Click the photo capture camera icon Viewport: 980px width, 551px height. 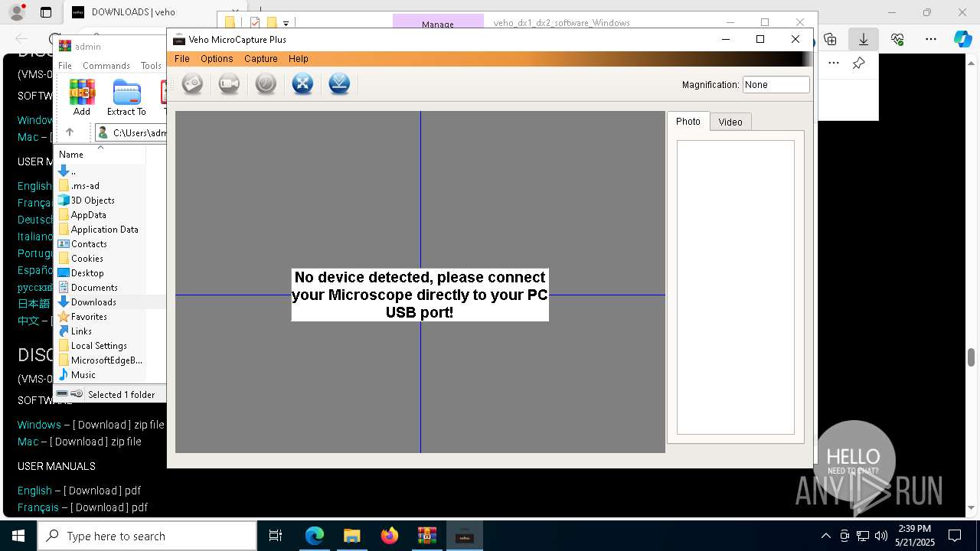[x=192, y=83]
